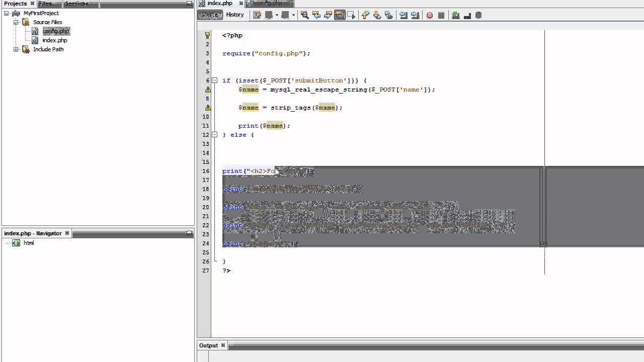Click the warning glyph on line 9
Image resolution: width=644 pixels, height=362 pixels.
point(207,108)
